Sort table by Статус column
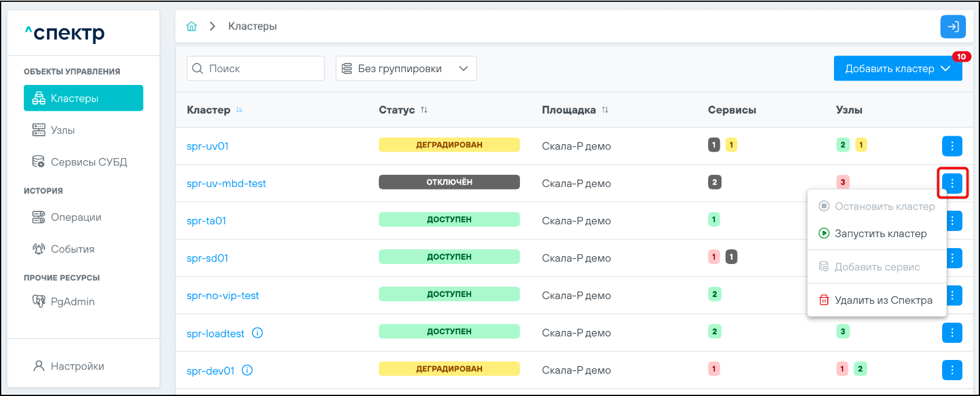Screen dimensions: 980x396 pyautogui.click(x=424, y=110)
